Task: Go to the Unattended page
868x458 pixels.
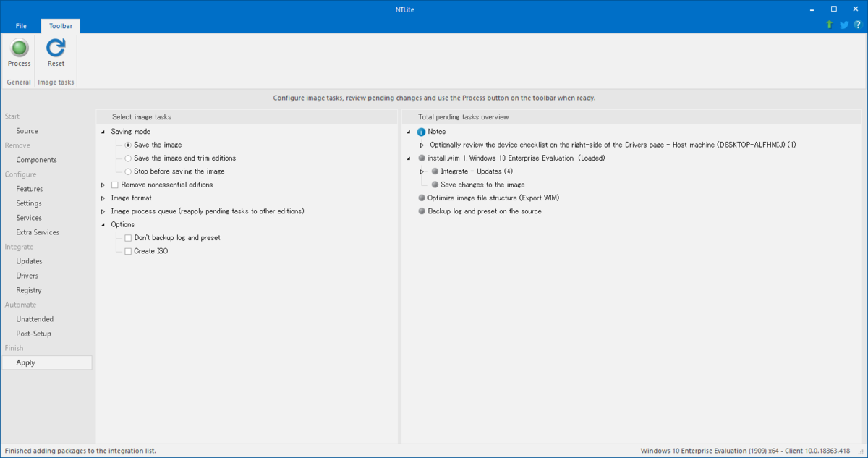Action: point(35,319)
